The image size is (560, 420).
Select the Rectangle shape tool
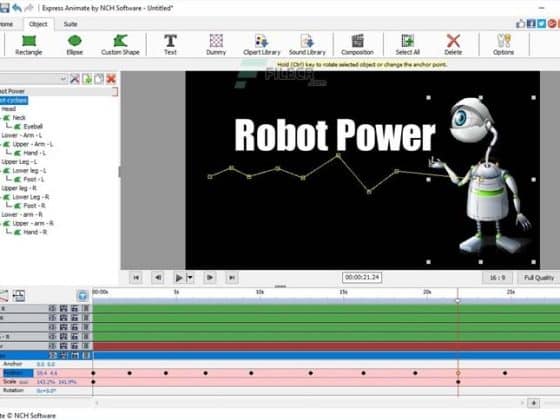pyautogui.click(x=29, y=45)
